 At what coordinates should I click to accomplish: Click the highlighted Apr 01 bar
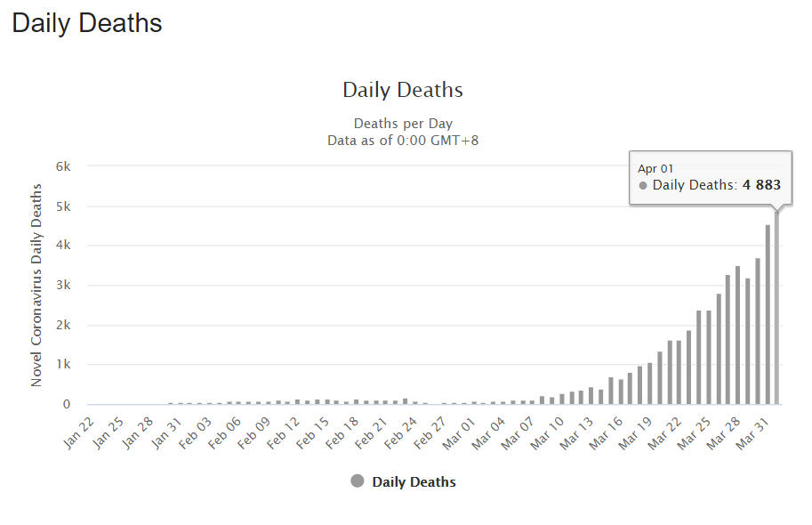[777, 307]
